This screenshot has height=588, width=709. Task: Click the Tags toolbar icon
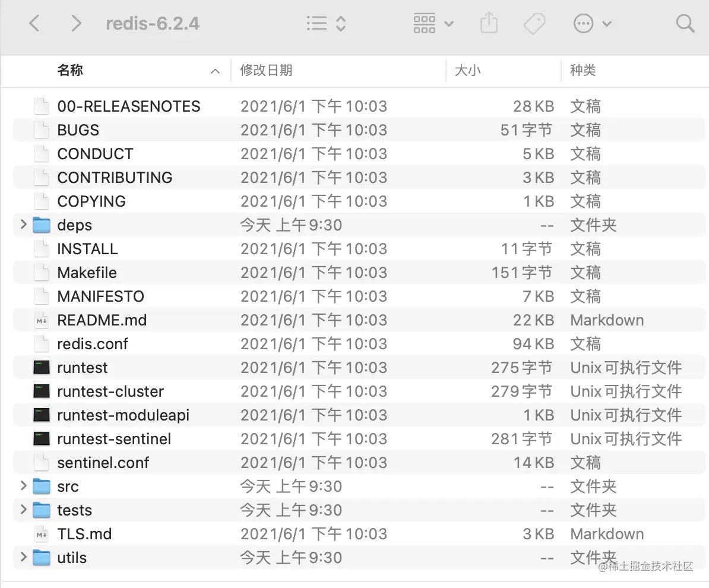(534, 23)
